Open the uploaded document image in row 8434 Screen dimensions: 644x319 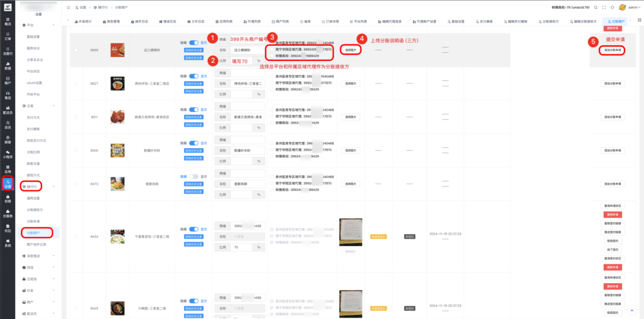[x=351, y=232]
